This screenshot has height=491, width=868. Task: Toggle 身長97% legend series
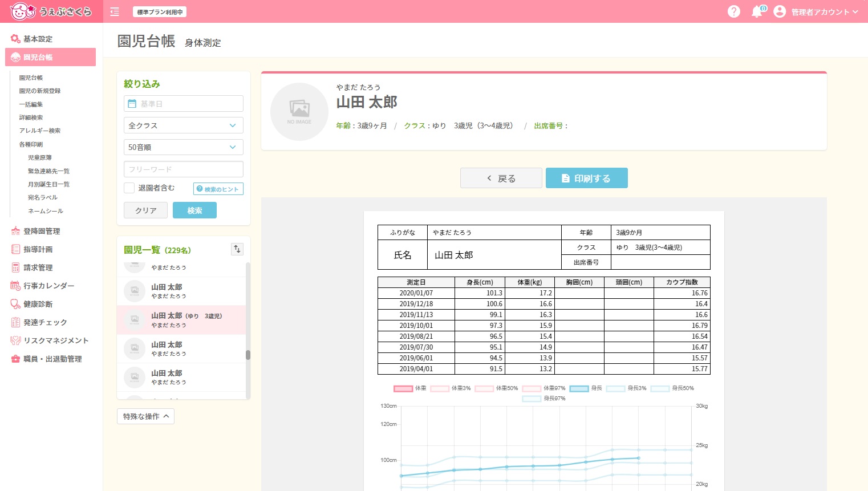(x=544, y=399)
